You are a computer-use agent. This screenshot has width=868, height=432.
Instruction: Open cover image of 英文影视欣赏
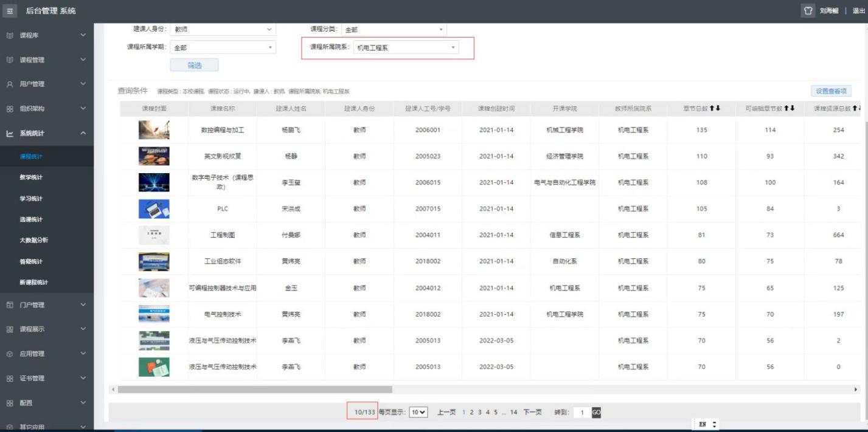pos(154,156)
